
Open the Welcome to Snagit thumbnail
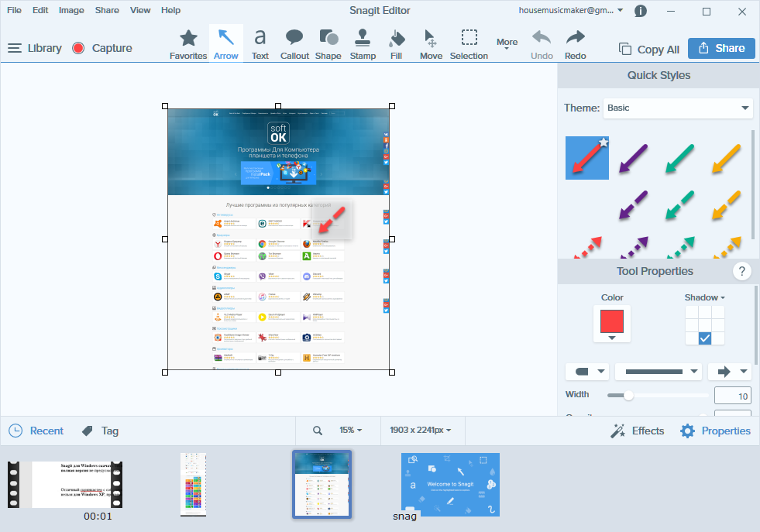(450, 485)
